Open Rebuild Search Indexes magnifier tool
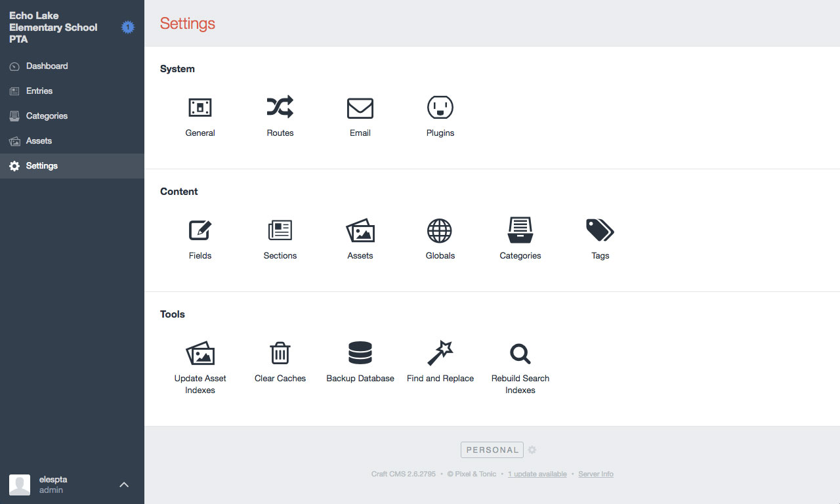 [520, 354]
